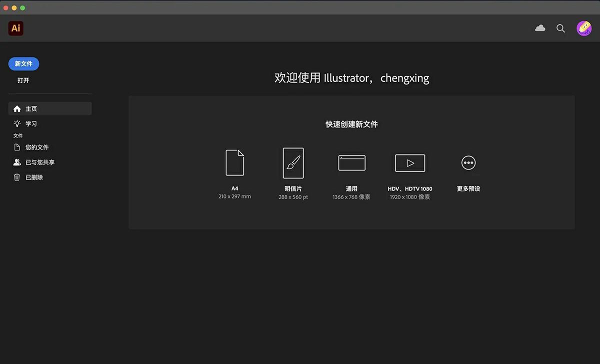Click the search magnifier icon
The width and height of the screenshot is (600, 364).
pyautogui.click(x=560, y=28)
